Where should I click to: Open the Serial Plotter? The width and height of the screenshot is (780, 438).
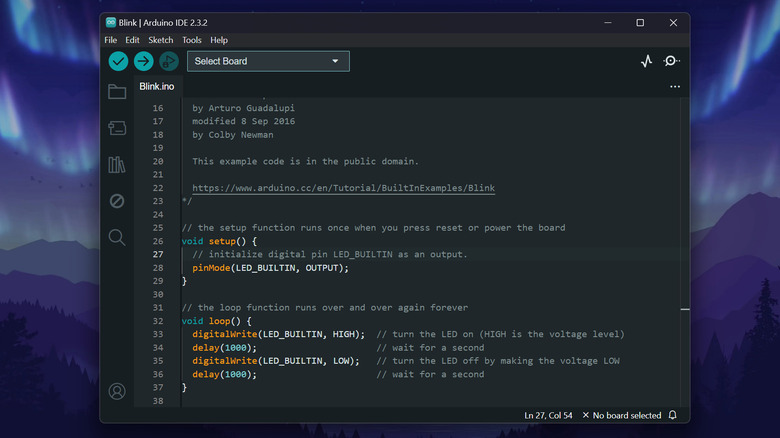coord(646,61)
